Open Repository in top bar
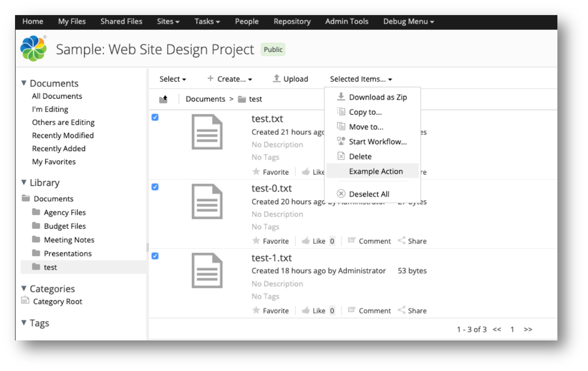The height and width of the screenshot is (371, 588). tap(292, 22)
